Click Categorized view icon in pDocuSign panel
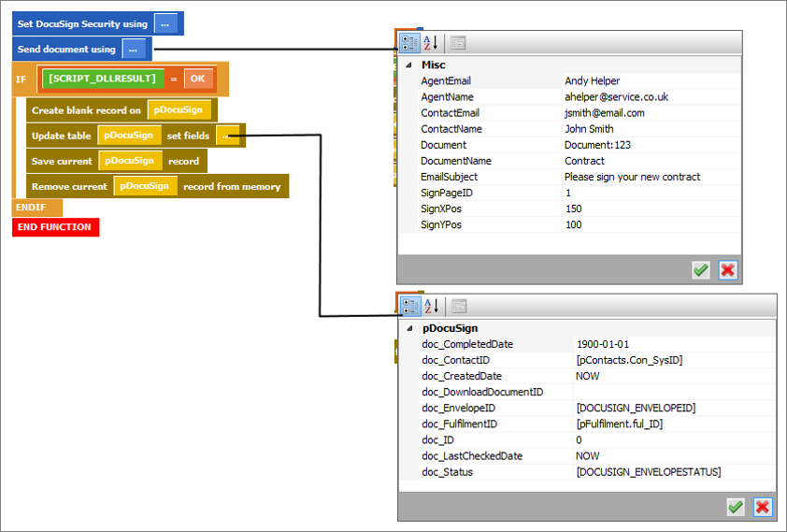 [x=410, y=306]
